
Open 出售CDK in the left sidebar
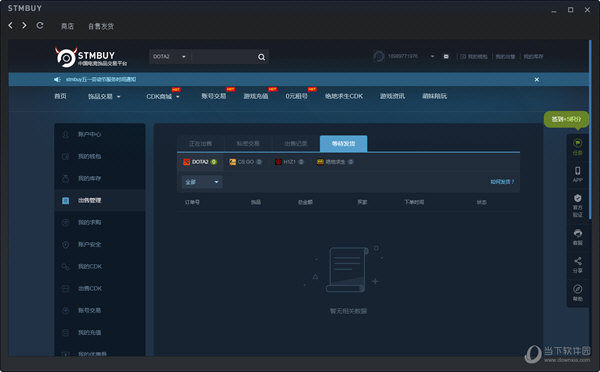click(x=100, y=288)
